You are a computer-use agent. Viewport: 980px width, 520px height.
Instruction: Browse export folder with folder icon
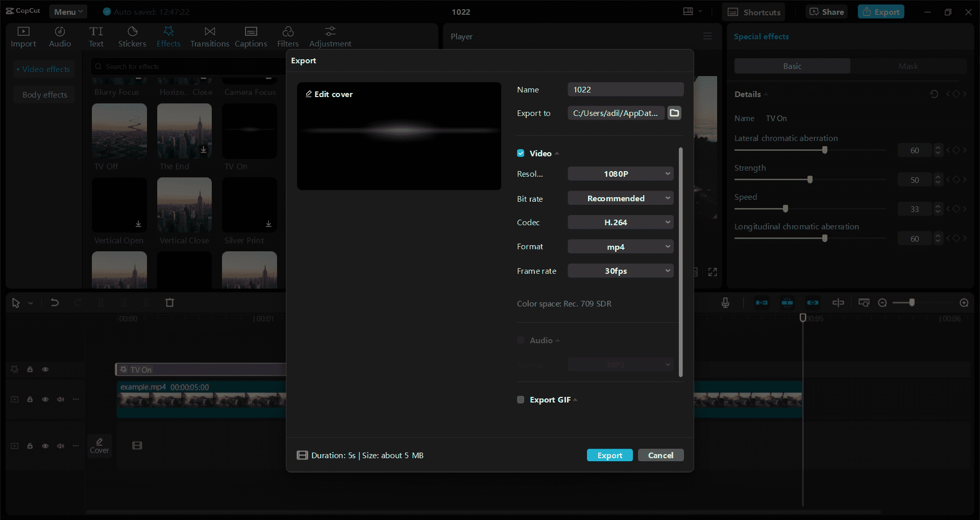point(674,113)
